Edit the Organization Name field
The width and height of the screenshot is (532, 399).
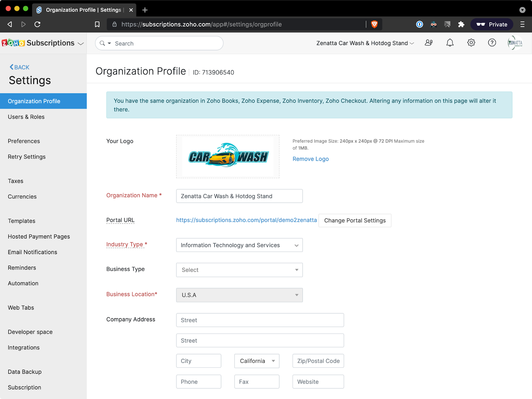point(239,196)
